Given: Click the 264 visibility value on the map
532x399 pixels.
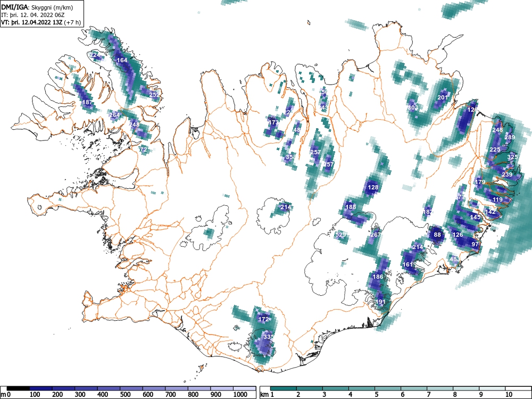Looking at the screenshot, I should [x=115, y=115].
